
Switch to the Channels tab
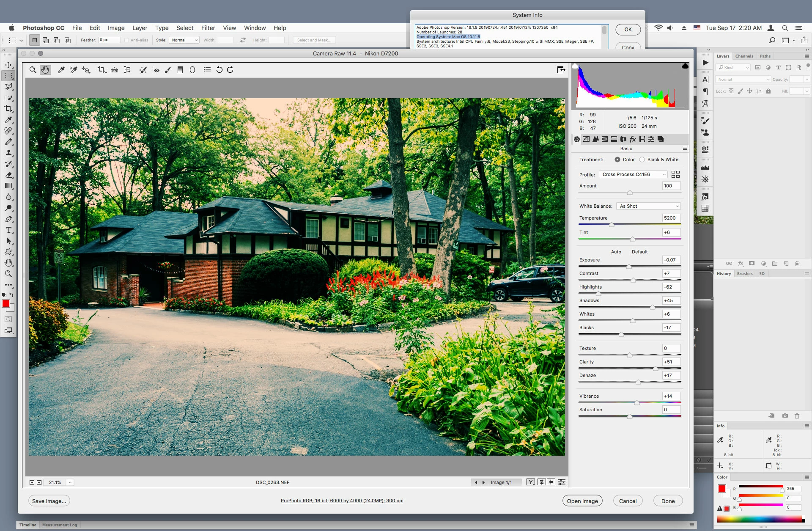click(744, 56)
